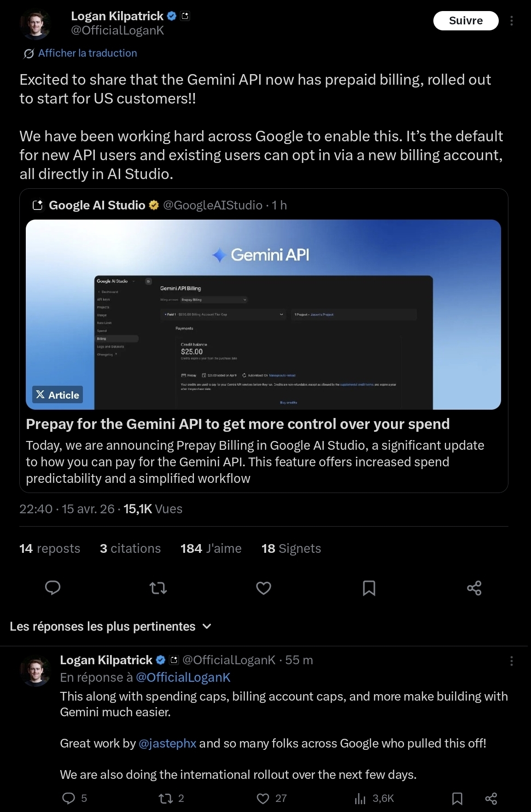Viewport: 531px width, 812px height.
Task: Follow Logan Kilpatrick with Suivre button
Action: (x=466, y=21)
